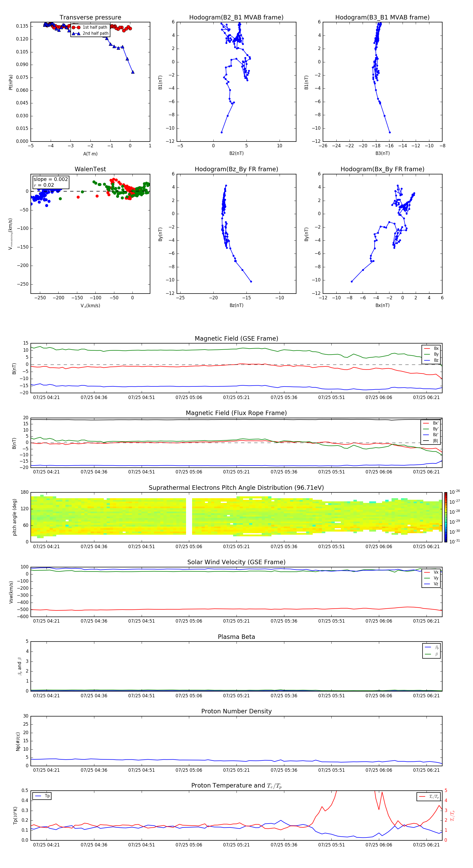The height and width of the screenshot is (868, 473).
Task: Click the "WalenTest" plot title
Action: [90, 169]
